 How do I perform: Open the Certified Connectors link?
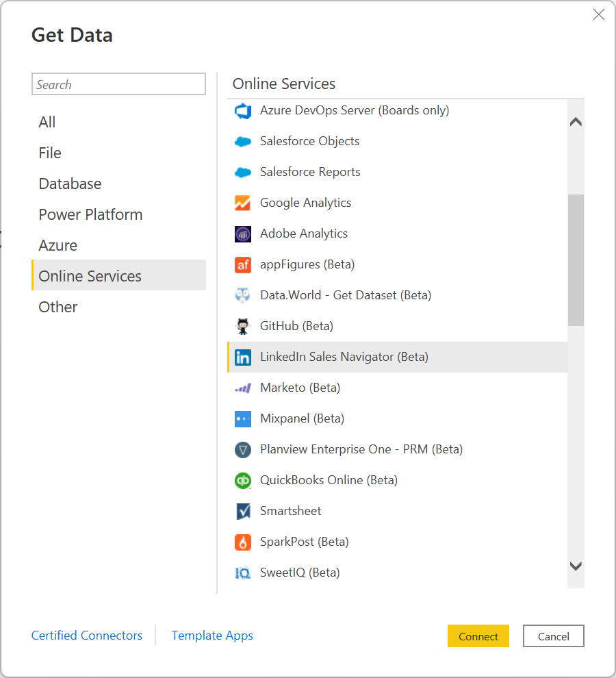pyautogui.click(x=87, y=636)
